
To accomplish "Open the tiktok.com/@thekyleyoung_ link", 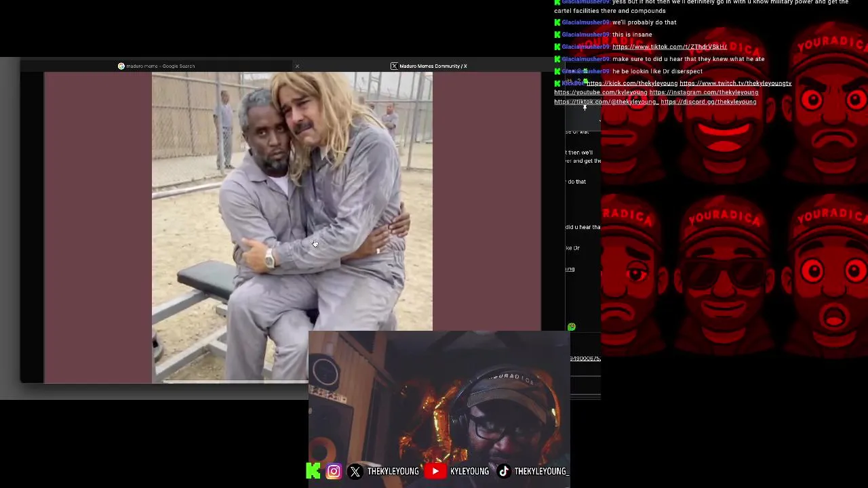I will [x=606, y=102].
